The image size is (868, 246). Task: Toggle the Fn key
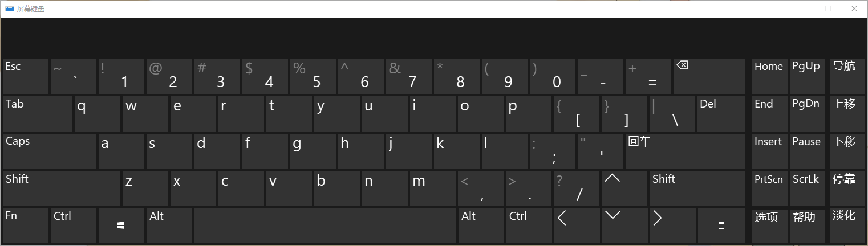click(x=26, y=225)
